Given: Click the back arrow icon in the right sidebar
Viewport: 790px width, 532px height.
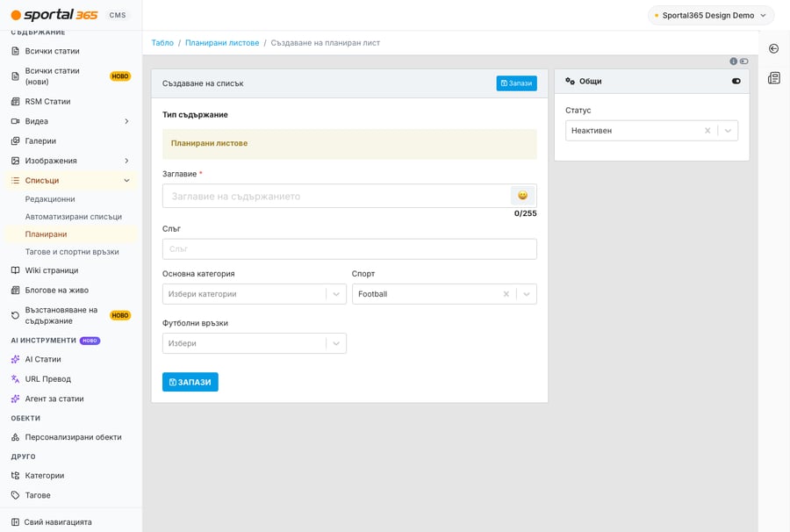Looking at the screenshot, I should click(774, 48).
